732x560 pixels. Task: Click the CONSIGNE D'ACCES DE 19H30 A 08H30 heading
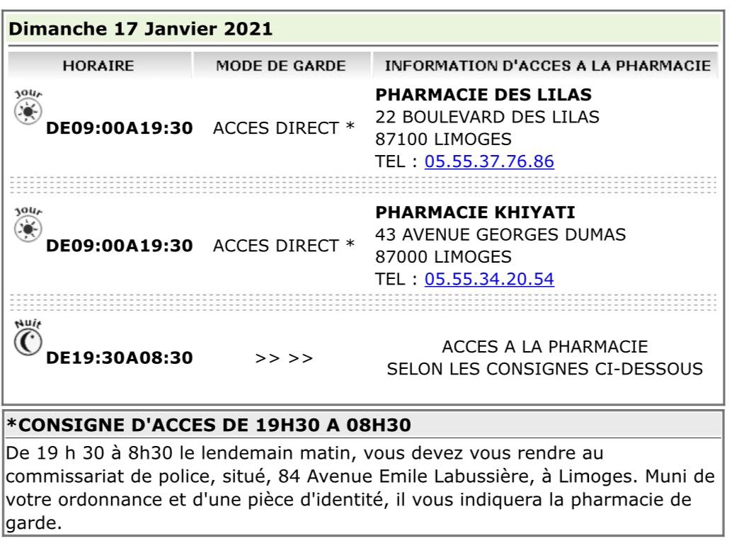(x=209, y=425)
